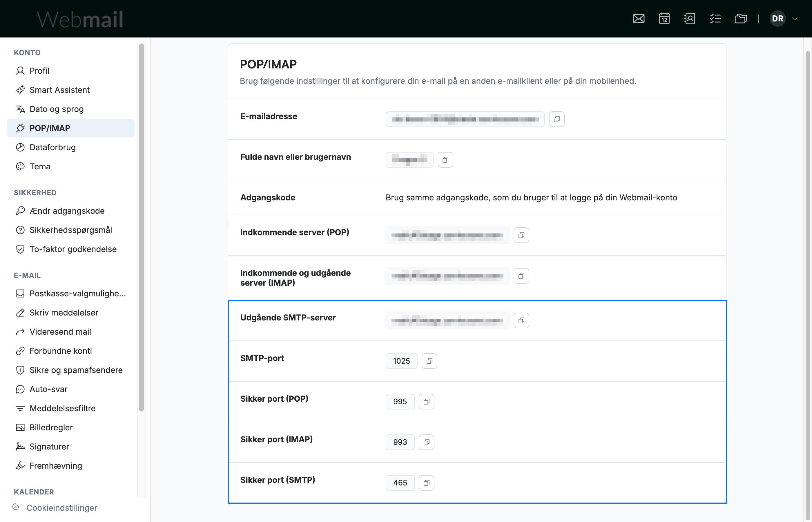Open Videresend mail settings

(70, 332)
